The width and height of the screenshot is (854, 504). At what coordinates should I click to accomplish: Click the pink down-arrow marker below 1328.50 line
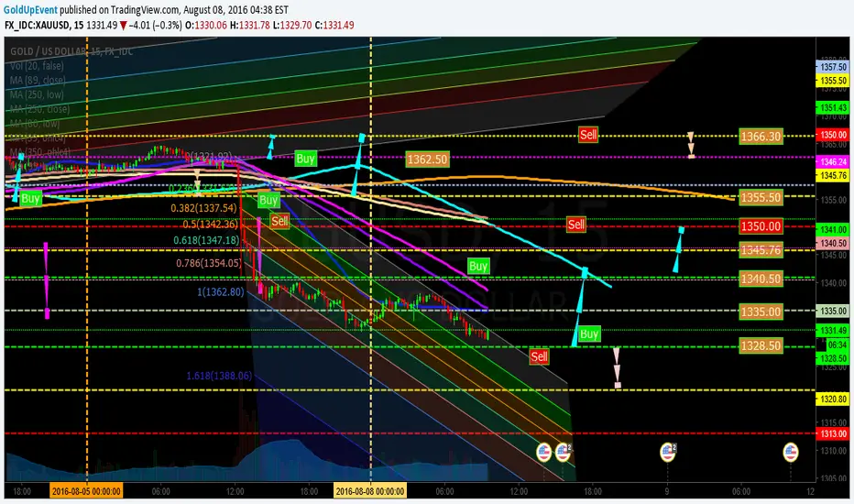point(617,367)
